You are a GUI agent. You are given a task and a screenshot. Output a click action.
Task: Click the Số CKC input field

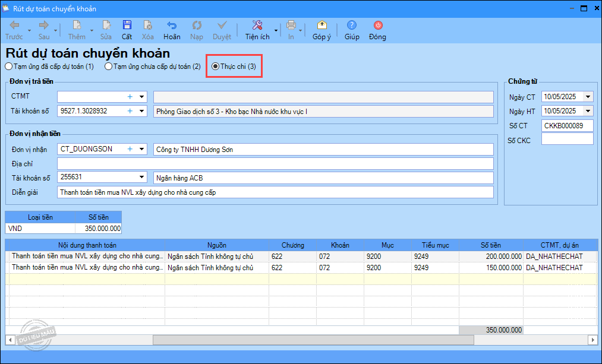pyautogui.click(x=567, y=139)
